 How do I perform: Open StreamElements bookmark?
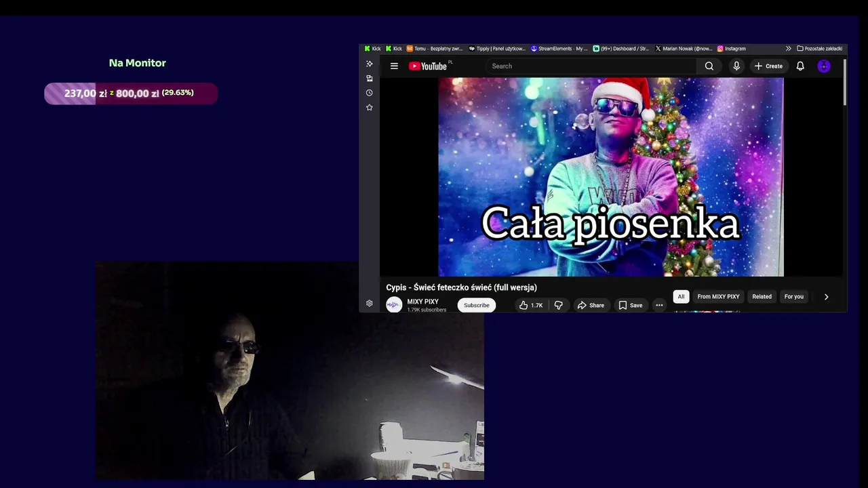coord(559,49)
